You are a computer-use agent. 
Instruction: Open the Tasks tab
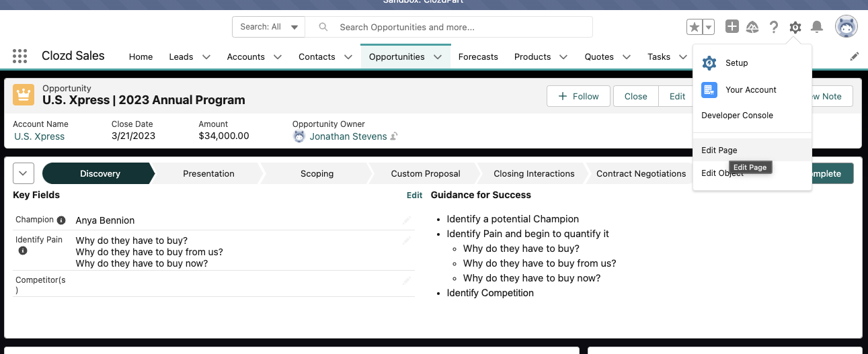[659, 57]
